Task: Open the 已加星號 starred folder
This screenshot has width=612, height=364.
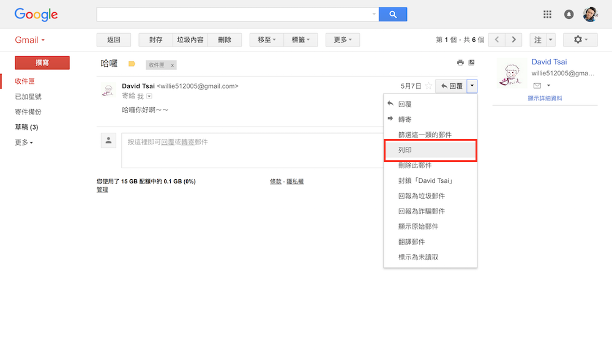Action: pyautogui.click(x=28, y=97)
